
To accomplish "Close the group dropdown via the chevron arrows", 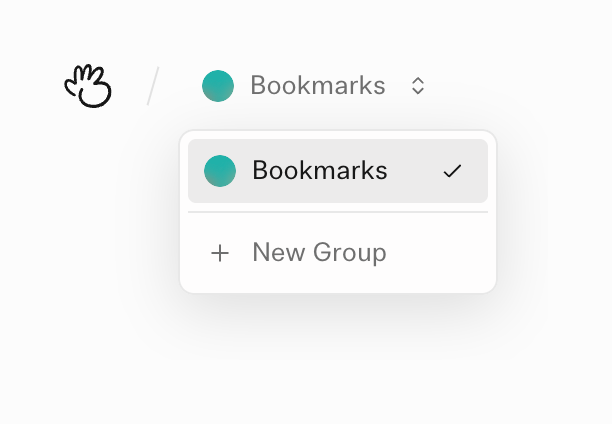I will pyautogui.click(x=418, y=86).
